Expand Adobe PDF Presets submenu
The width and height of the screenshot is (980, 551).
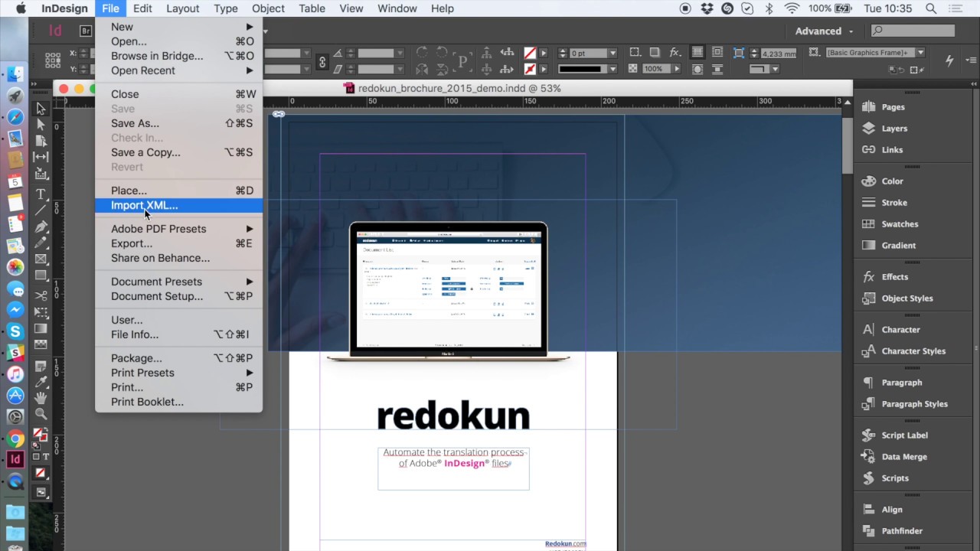179,229
